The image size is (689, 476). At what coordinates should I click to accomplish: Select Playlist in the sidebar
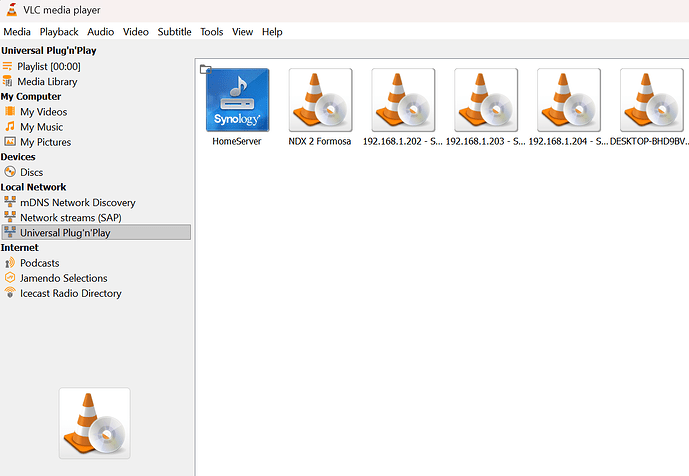click(48, 66)
